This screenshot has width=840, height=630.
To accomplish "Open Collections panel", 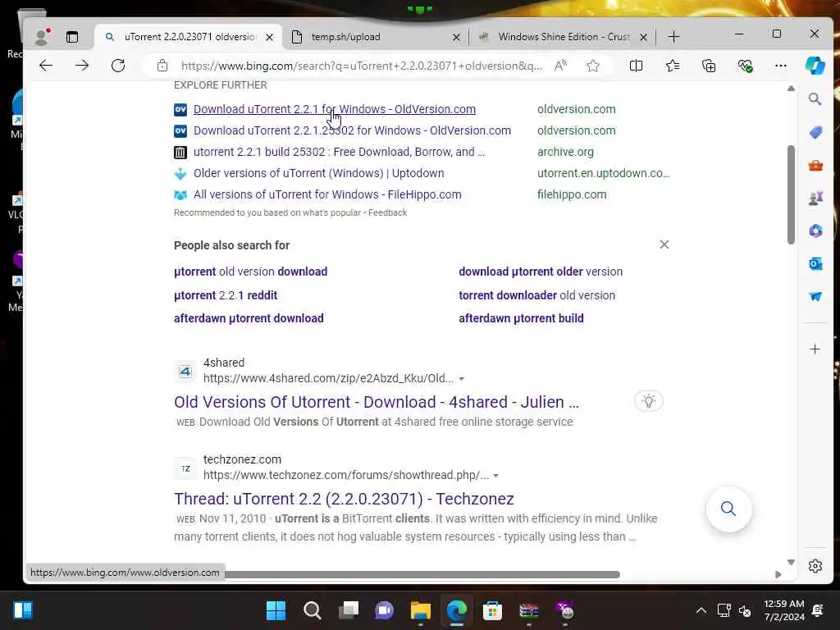I will coord(709,66).
